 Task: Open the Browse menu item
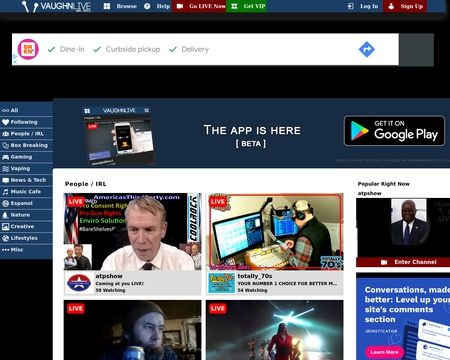pyautogui.click(x=120, y=6)
